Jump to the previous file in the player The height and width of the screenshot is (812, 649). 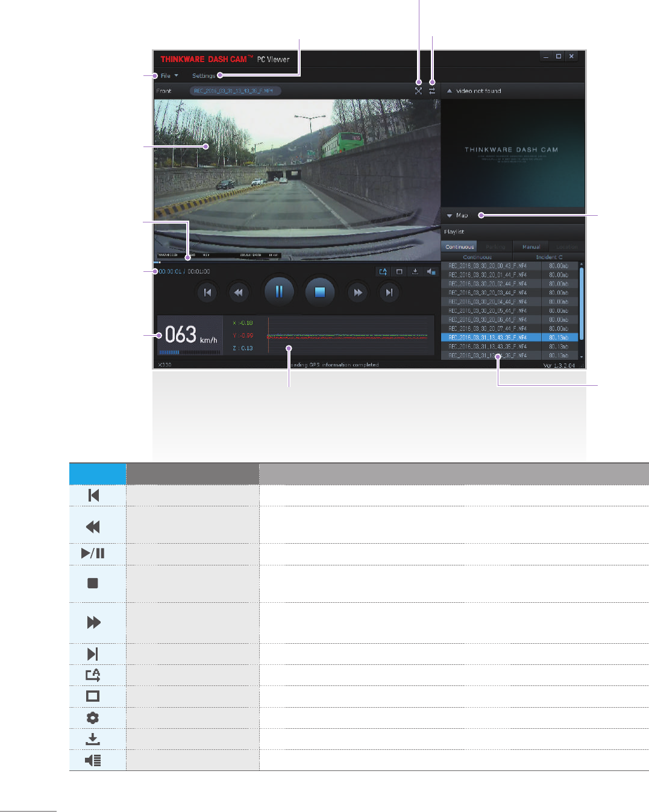207,292
